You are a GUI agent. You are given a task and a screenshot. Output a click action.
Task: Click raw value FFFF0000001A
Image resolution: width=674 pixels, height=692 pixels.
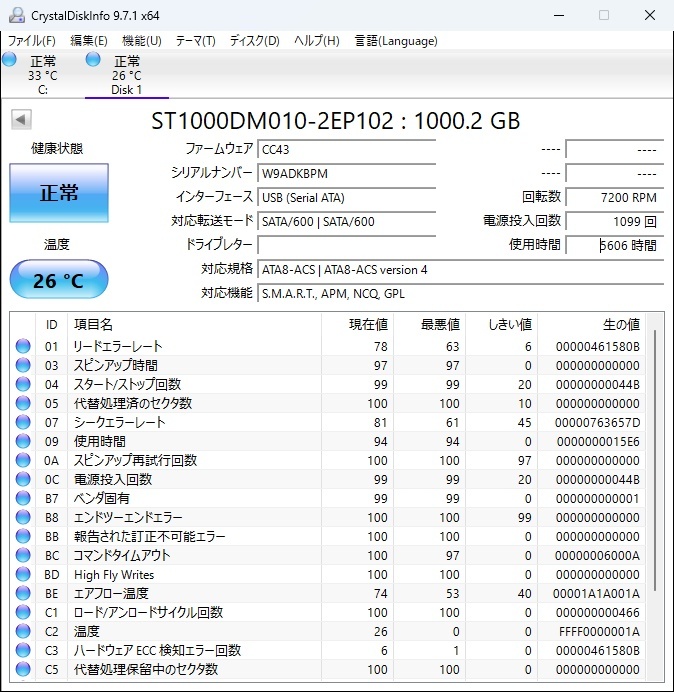coord(599,632)
